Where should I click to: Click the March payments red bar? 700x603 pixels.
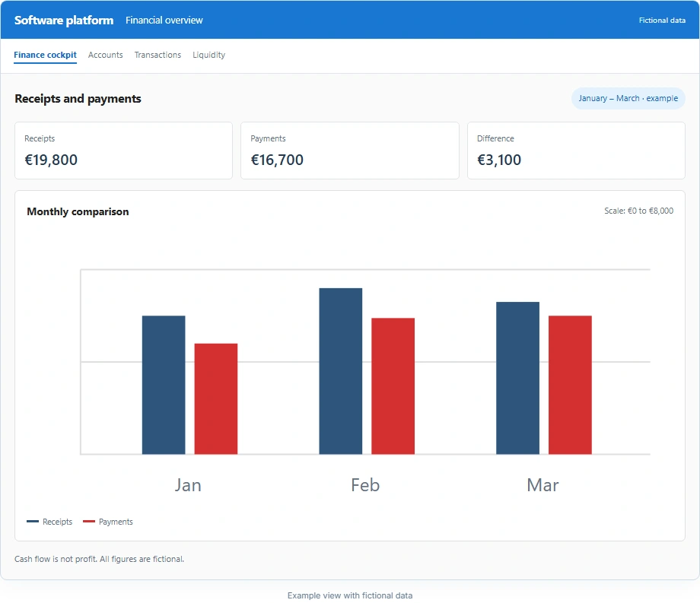click(570, 385)
